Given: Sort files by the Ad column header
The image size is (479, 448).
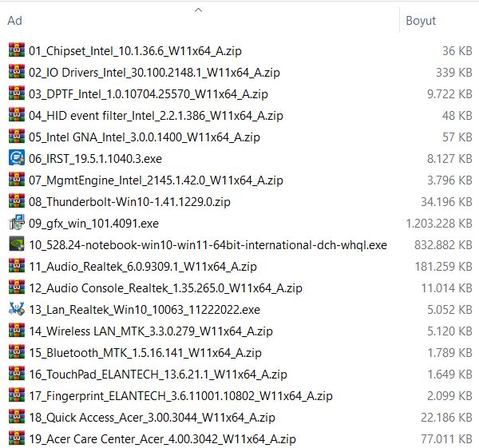Looking at the screenshot, I should point(14,21).
